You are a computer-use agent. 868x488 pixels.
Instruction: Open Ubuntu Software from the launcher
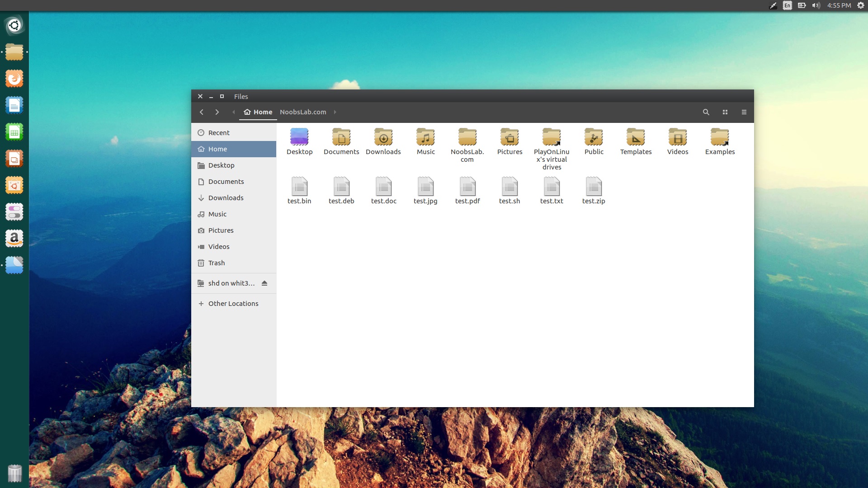click(x=14, y=185)
